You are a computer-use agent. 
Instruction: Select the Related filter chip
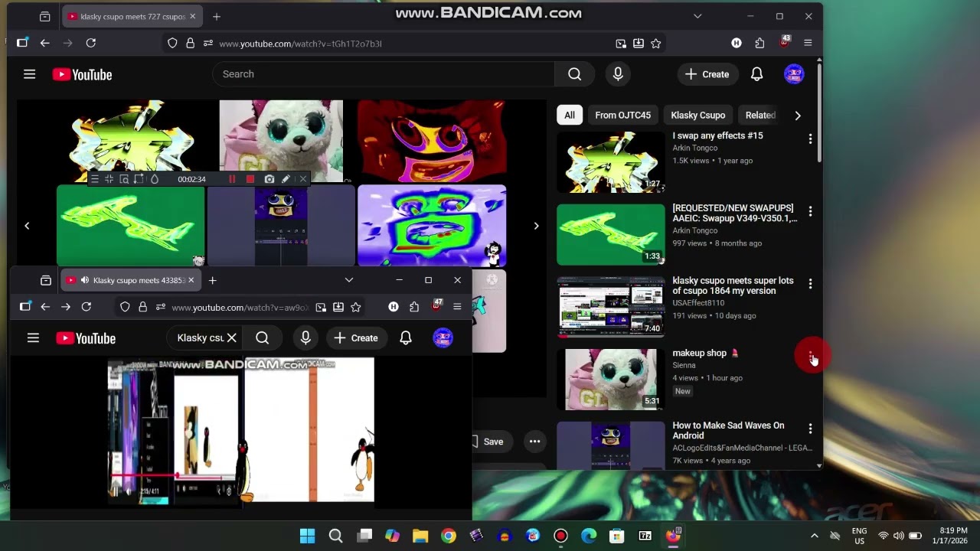[760, 116]
